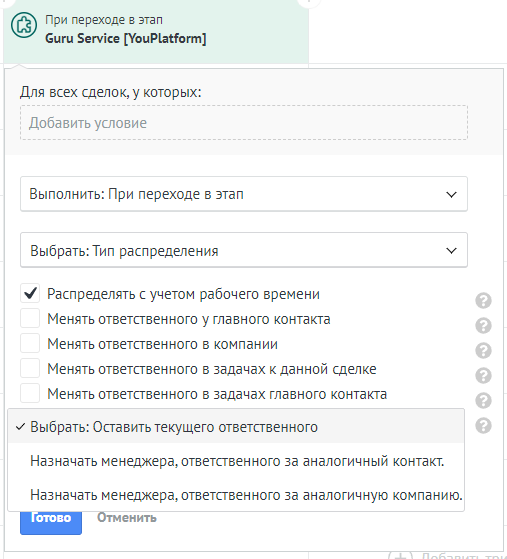Enable Менять ответственного у главного контакта
Image resolution: width=507 pixels, height=559 pixels.
(30, 318)
